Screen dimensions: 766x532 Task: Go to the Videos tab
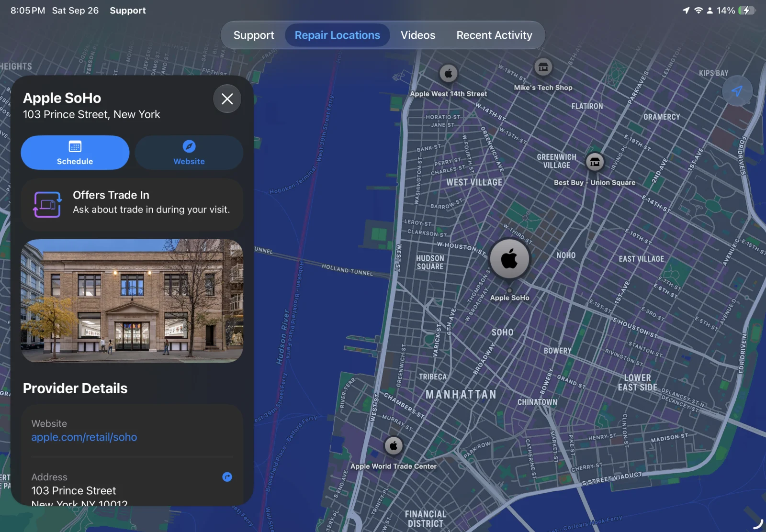[418, 35]
